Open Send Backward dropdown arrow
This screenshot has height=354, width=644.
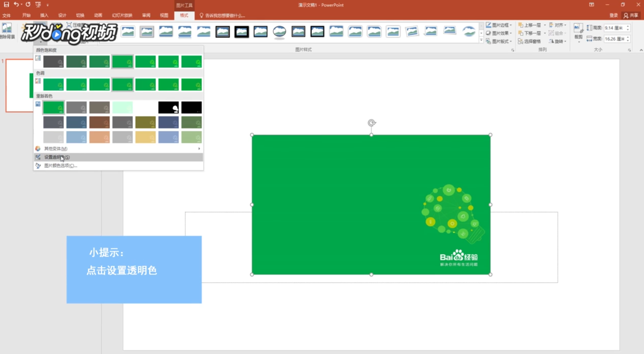click(x=545, y=33)
